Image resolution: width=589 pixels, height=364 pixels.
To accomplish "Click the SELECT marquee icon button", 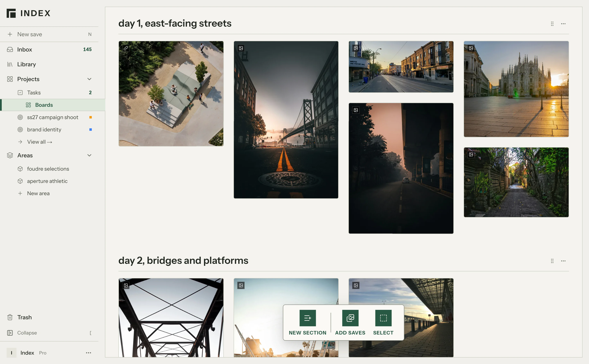I will click(383, 318).
